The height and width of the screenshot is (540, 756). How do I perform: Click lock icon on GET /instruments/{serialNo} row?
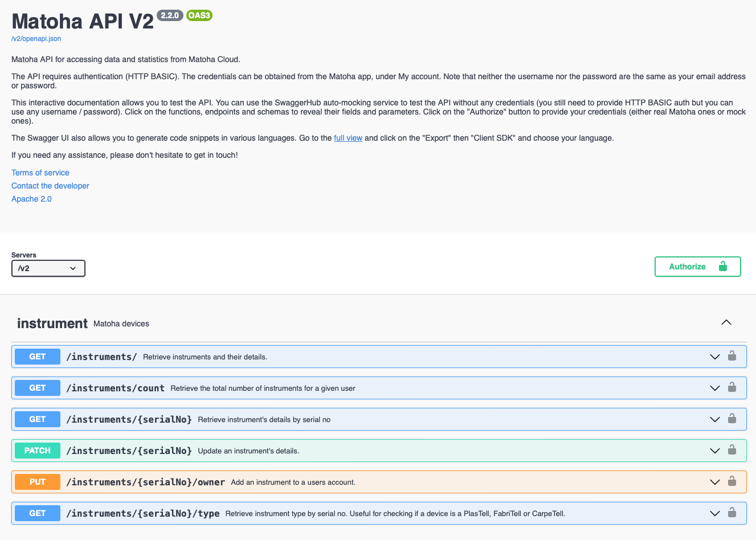coord(732,419)
